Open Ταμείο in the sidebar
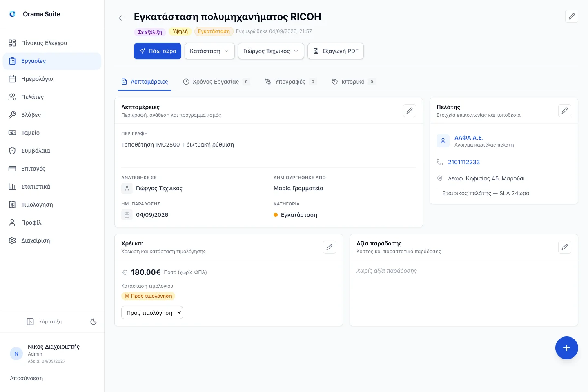The image size is (588, 392). [52, 133]
